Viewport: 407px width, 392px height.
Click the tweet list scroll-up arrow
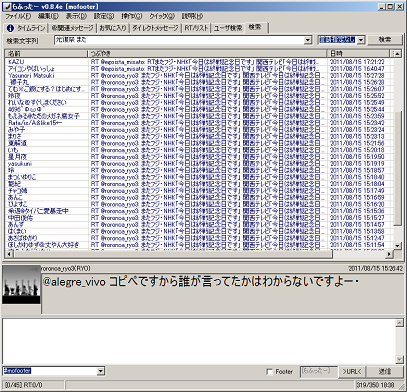point(397,54)
